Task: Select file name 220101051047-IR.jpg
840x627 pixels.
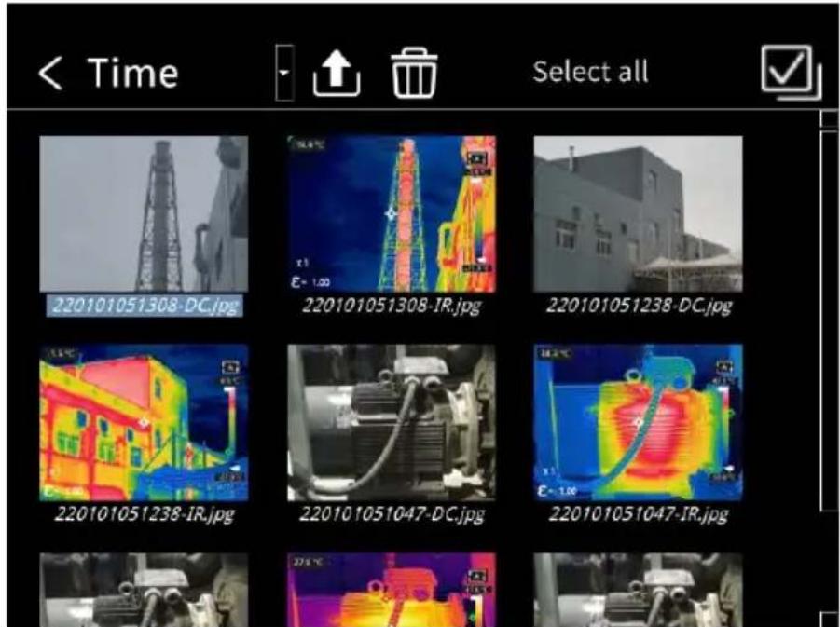Action: point(639,514)
